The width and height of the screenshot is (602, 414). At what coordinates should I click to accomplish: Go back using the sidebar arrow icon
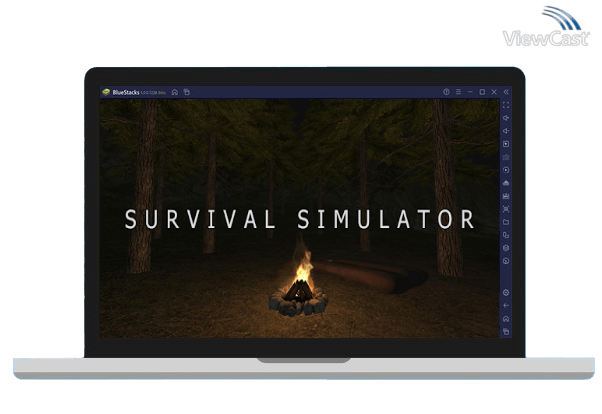tap(506, 306)
